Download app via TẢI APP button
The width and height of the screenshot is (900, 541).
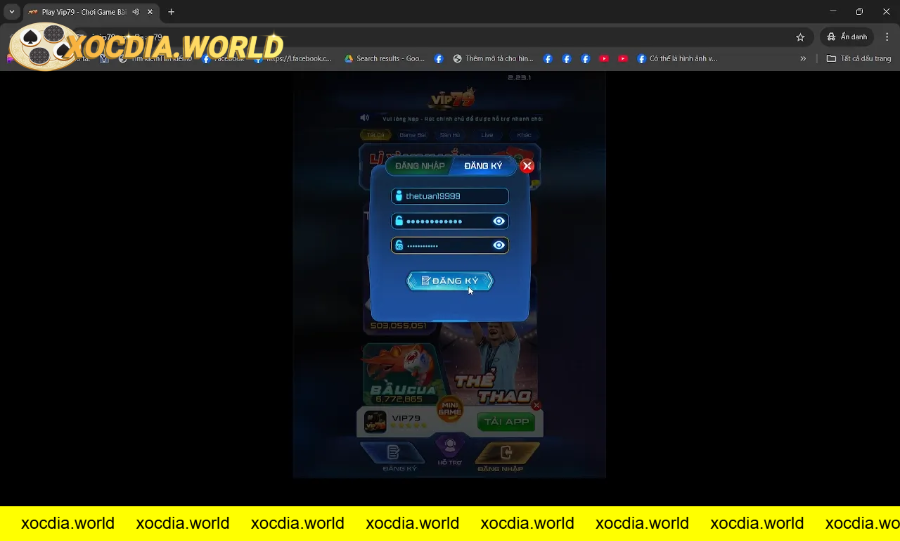[x=506, y=422]
